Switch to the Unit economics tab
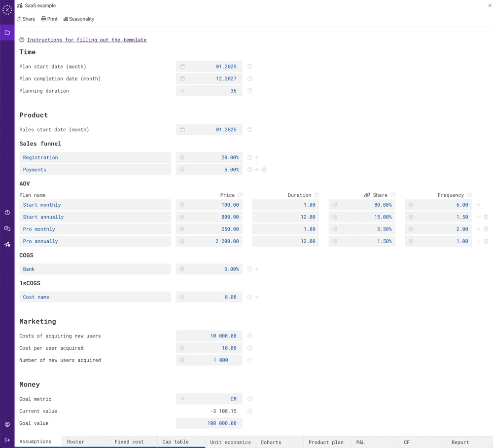The width and height of the screenshot is (493, 448). (230, 442)
